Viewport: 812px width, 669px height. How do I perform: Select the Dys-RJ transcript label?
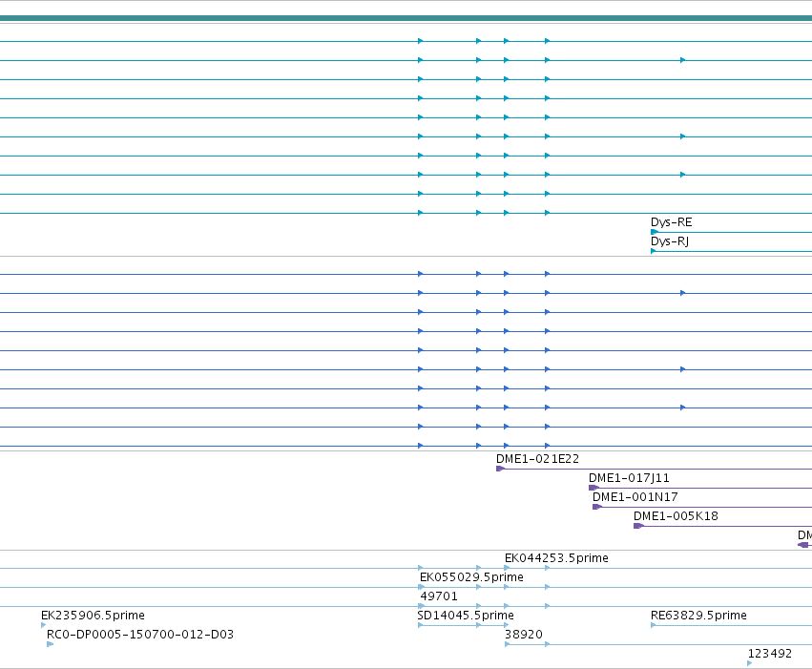coord(670,241)
